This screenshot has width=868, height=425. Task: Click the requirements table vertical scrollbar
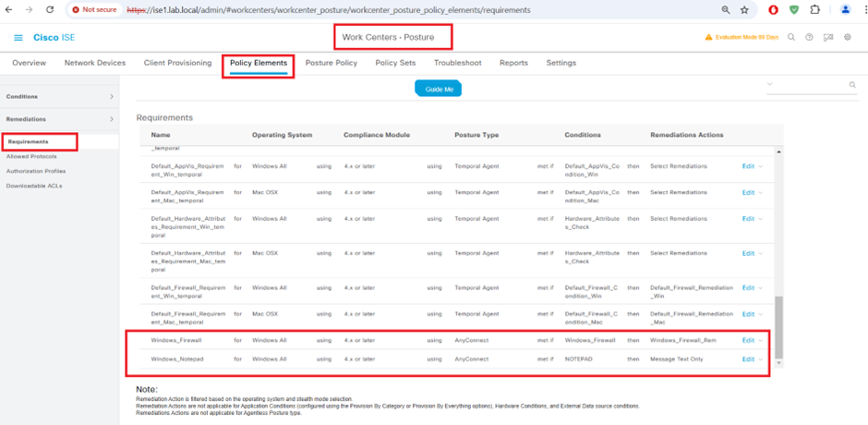[x=778, y=328]
